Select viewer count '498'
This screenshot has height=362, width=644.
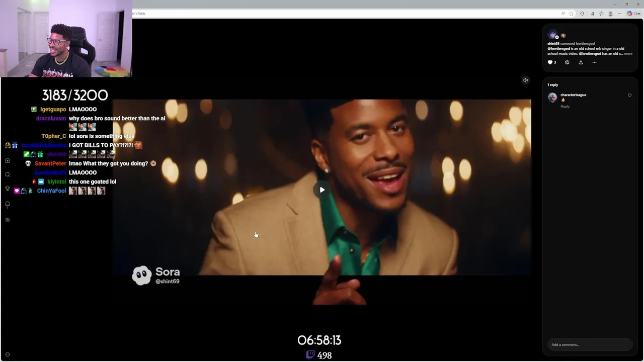[x=325, y=355]
